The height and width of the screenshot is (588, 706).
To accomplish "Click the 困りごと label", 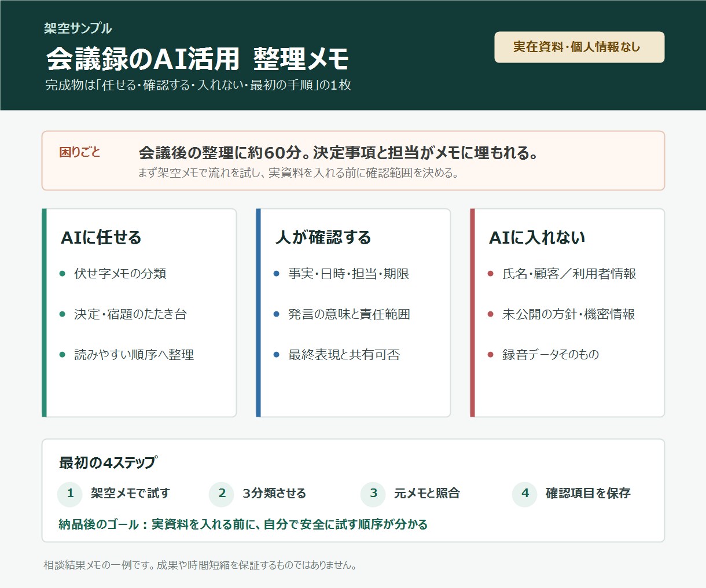I will pyautogui.click(x=80, y=152).
